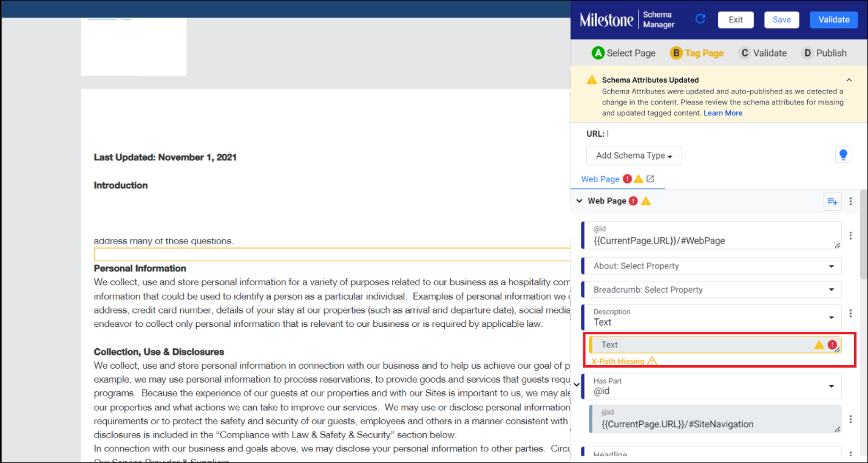Collapse the Web Page section chevron
This screenshot has width=868, height=463.
[x=579, y=201]
